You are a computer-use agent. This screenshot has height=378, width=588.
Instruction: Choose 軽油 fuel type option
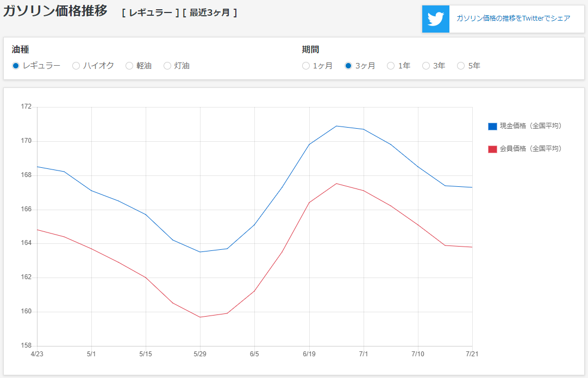129,66
